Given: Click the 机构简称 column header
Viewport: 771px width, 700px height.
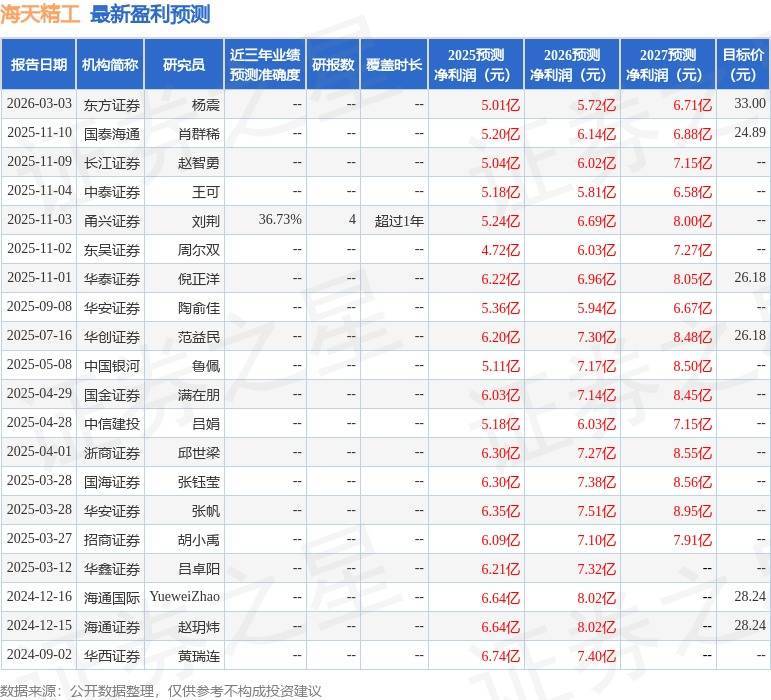Looking at the screenshot, I should 110,65.
